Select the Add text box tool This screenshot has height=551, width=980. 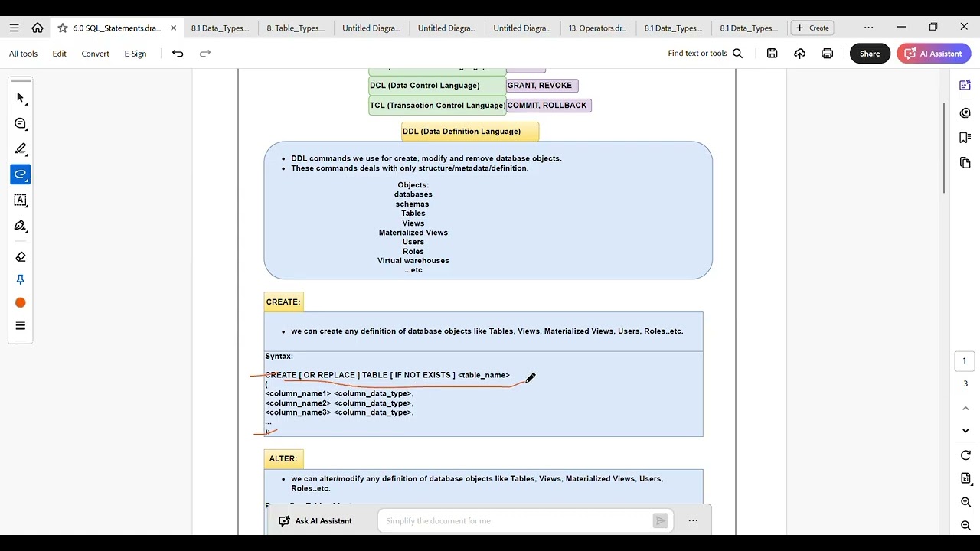tap(21, 201)
